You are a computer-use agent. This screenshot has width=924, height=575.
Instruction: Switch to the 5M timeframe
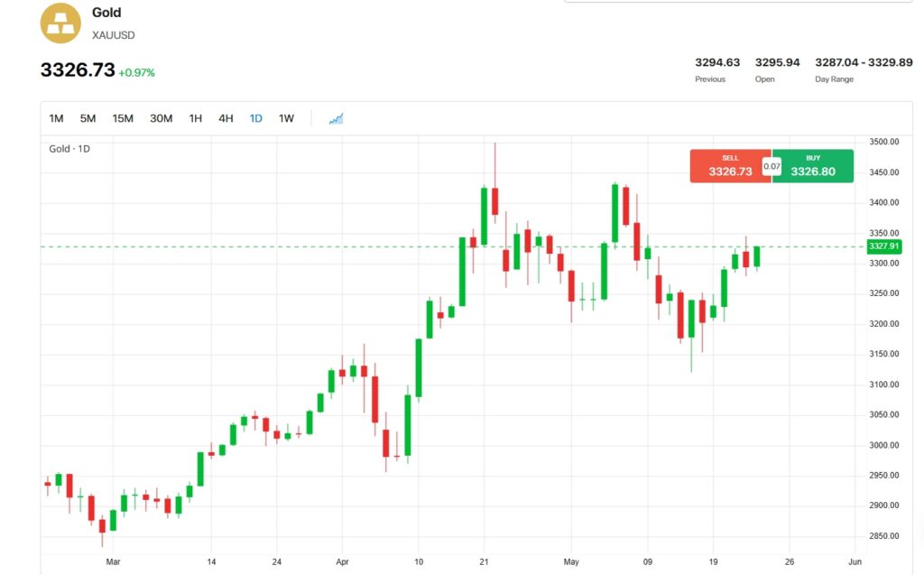[88, 118]
